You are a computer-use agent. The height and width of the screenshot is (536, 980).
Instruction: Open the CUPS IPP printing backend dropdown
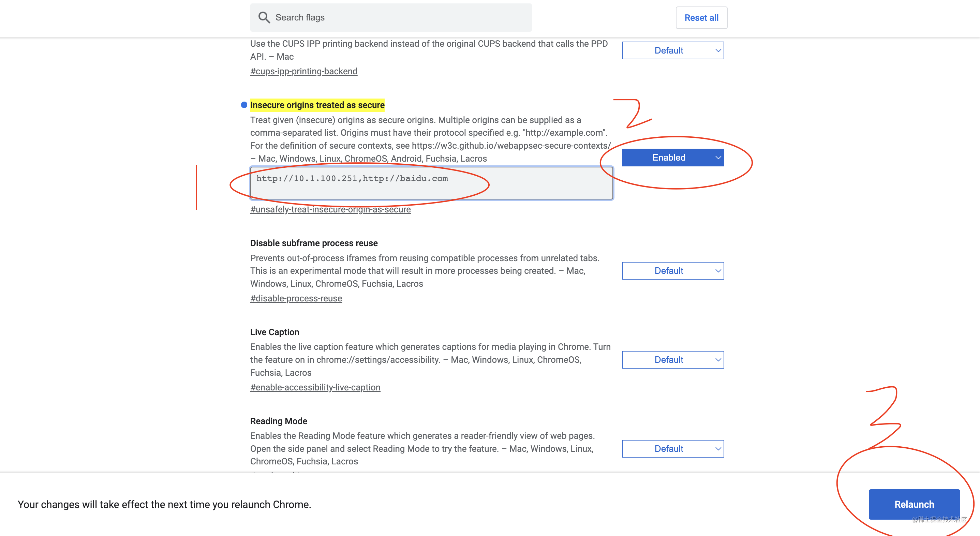673,50
